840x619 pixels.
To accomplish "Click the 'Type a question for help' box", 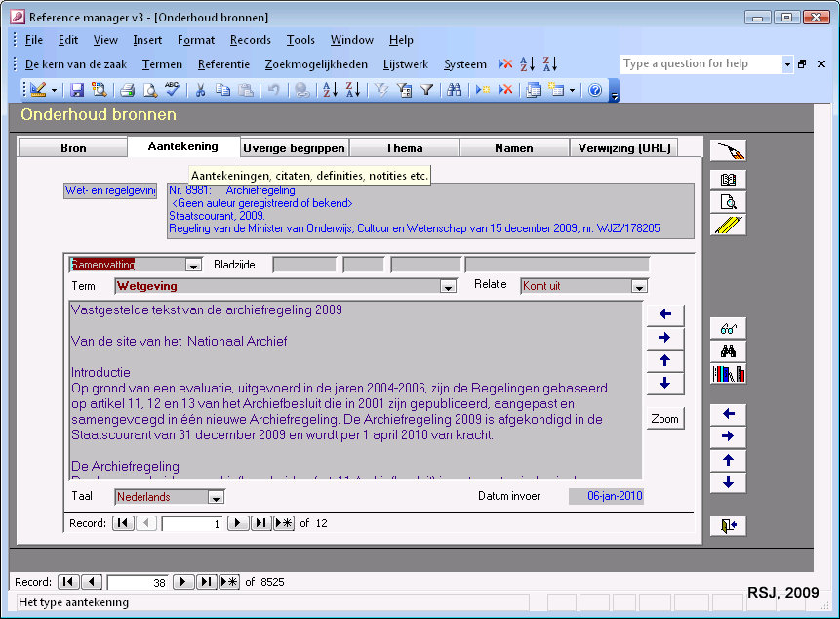I will pyautogui.click(x=700, y=64).
